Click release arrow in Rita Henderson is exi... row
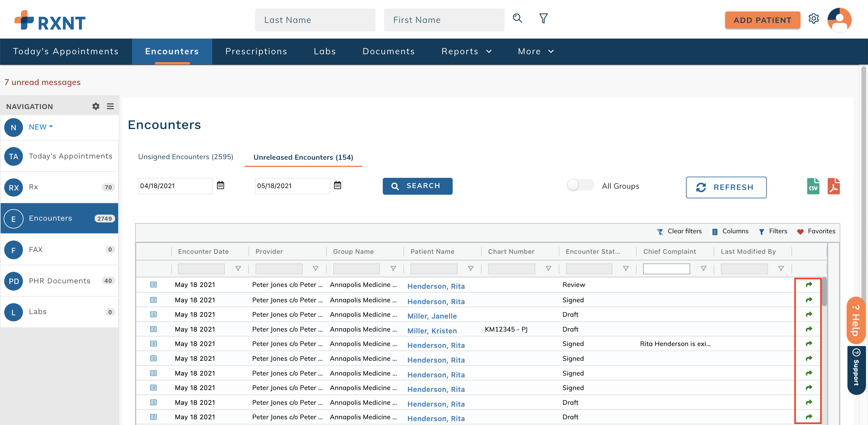 pyautogui.click(x=809, y=344)
